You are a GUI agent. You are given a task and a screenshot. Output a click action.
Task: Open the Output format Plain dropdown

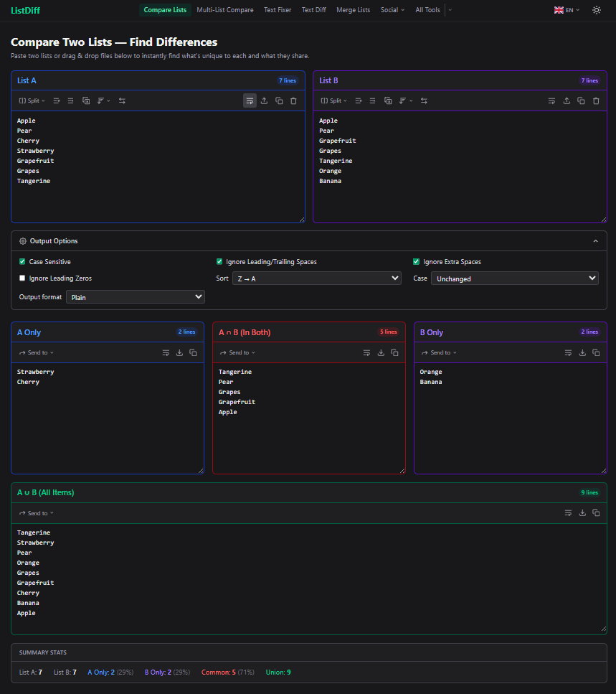[x=136, y=297]
